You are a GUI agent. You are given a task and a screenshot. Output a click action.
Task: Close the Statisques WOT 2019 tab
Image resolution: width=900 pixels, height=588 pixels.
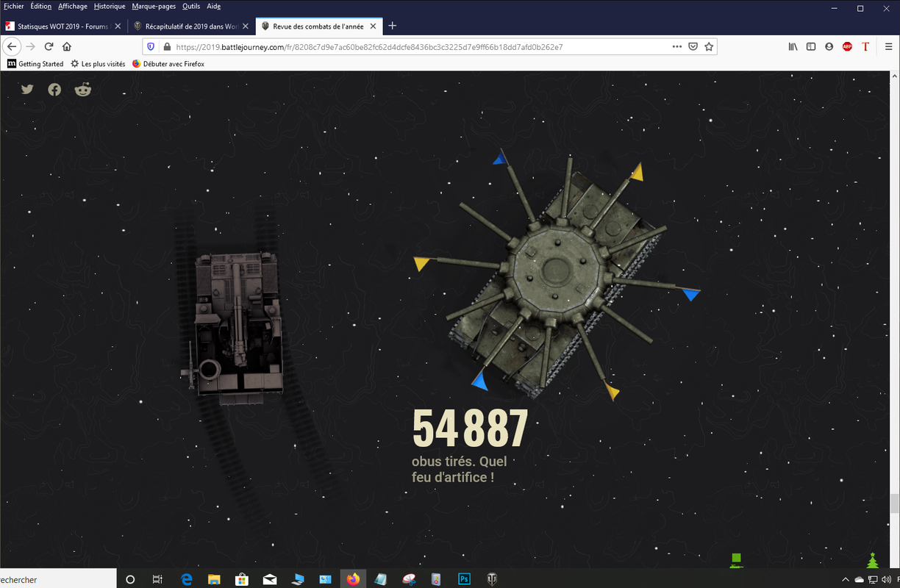(118, 26)
